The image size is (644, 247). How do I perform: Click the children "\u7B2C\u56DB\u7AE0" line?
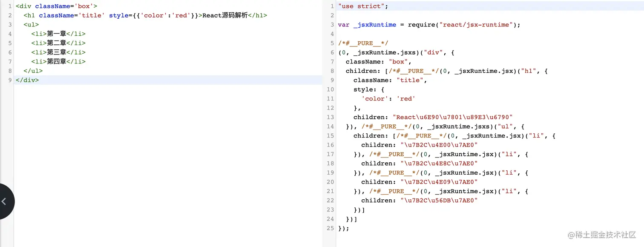tap(420, 201)
